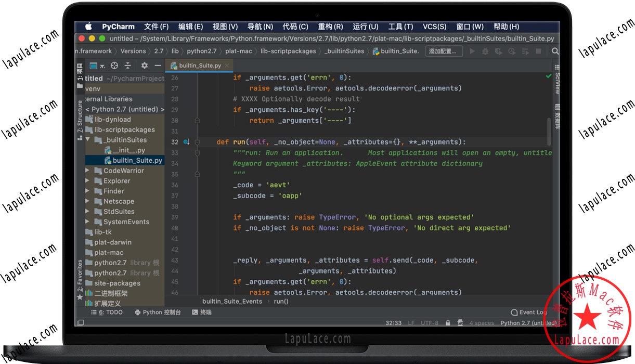Click the Project view type icon
Image resolution: width=635 pixels, height=364 pixels.
tap(94, 66)
